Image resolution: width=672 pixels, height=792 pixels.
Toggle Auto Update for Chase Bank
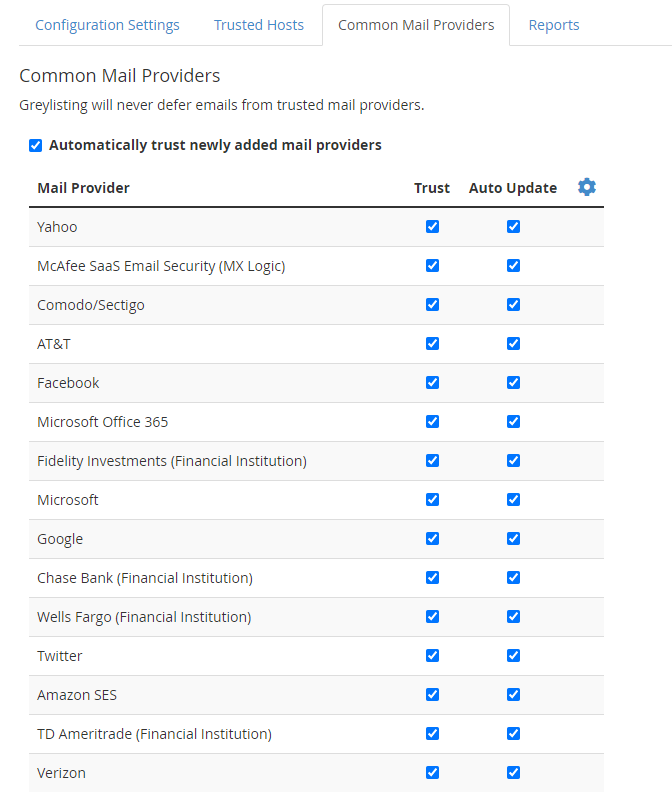pyautogui.click(x=513, y=577)
